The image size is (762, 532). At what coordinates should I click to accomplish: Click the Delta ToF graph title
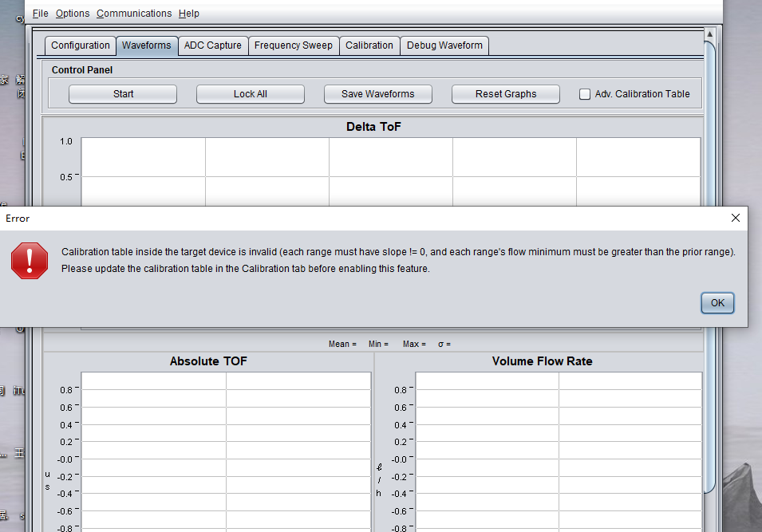(373, 127)
